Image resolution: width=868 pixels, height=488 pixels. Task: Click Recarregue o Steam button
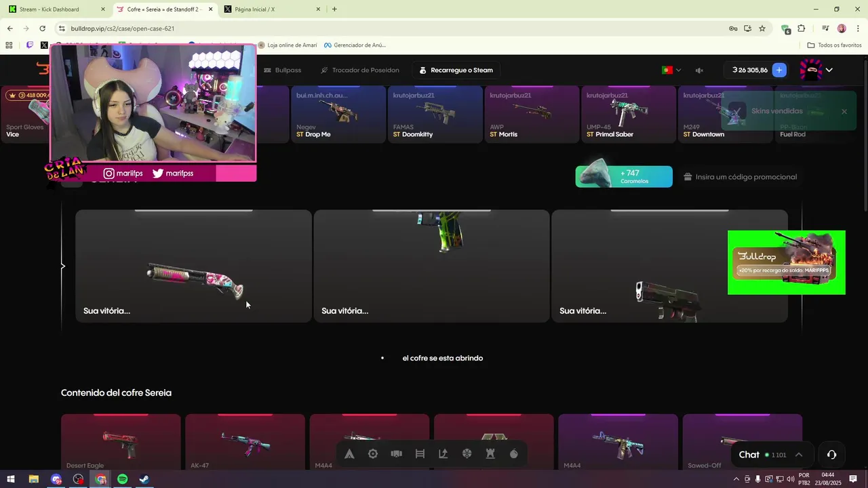pos(456,70)
